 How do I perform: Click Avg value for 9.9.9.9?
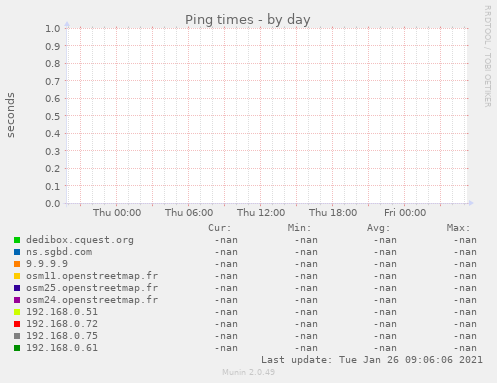[x=385, y=264]
